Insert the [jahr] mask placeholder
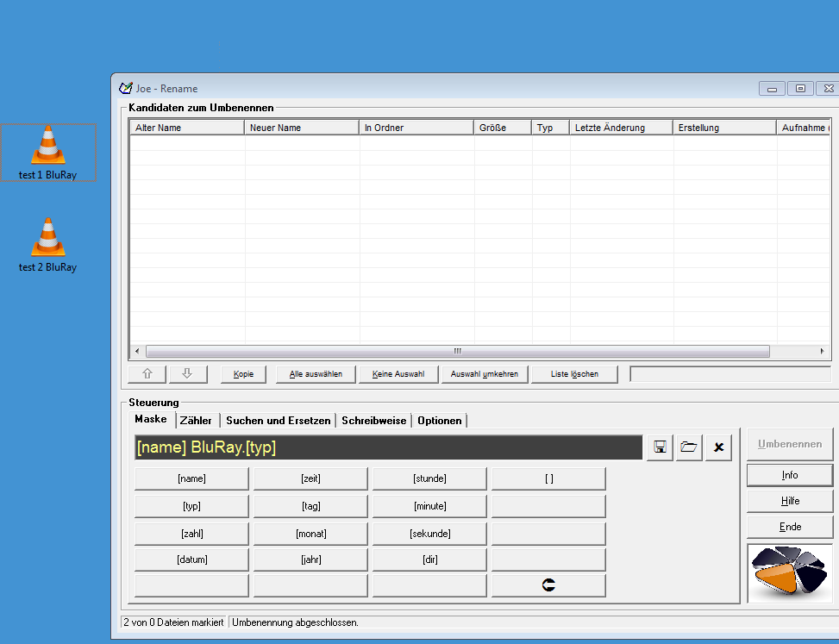This screenshot has width=839, height=644. point(311,560)
